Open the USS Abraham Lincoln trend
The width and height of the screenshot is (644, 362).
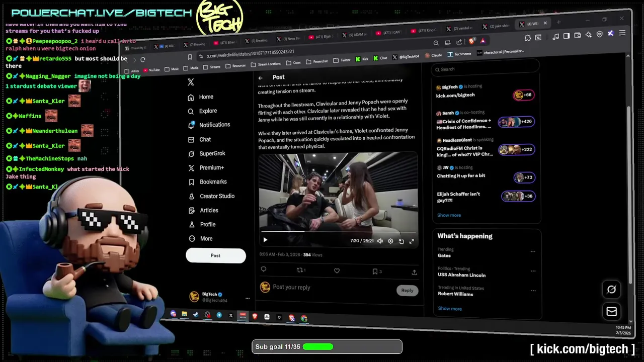tap(461, 275)
